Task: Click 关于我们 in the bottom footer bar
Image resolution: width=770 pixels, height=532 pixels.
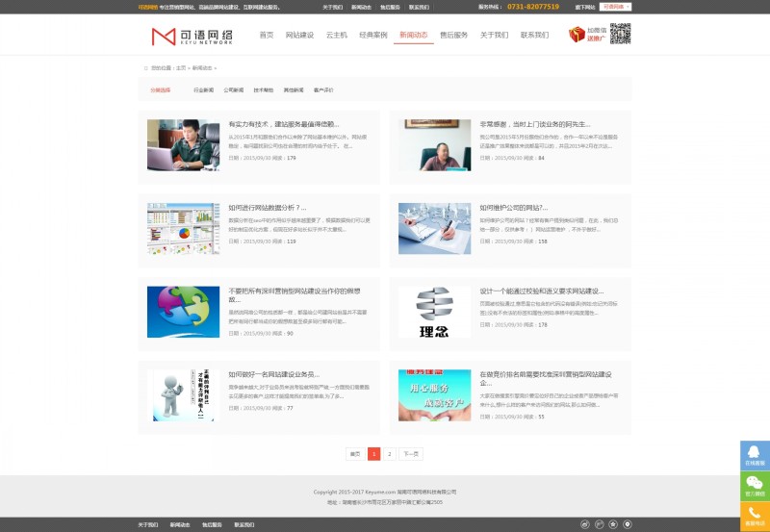Action: [x=148, y=525]
